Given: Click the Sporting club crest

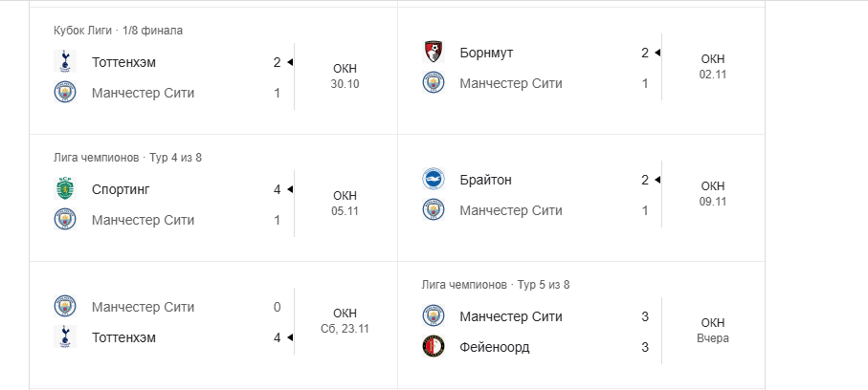Looking at the screenshot, I should (x=64, y=189).
